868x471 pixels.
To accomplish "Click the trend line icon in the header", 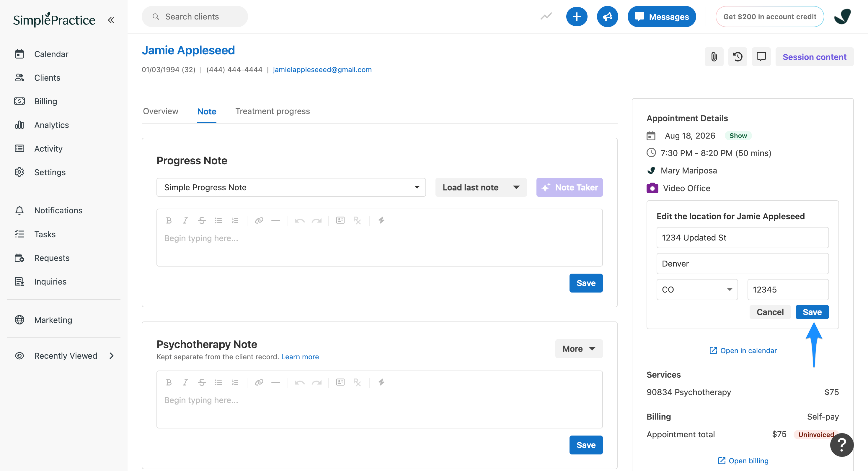I will [x=546, y=16].
